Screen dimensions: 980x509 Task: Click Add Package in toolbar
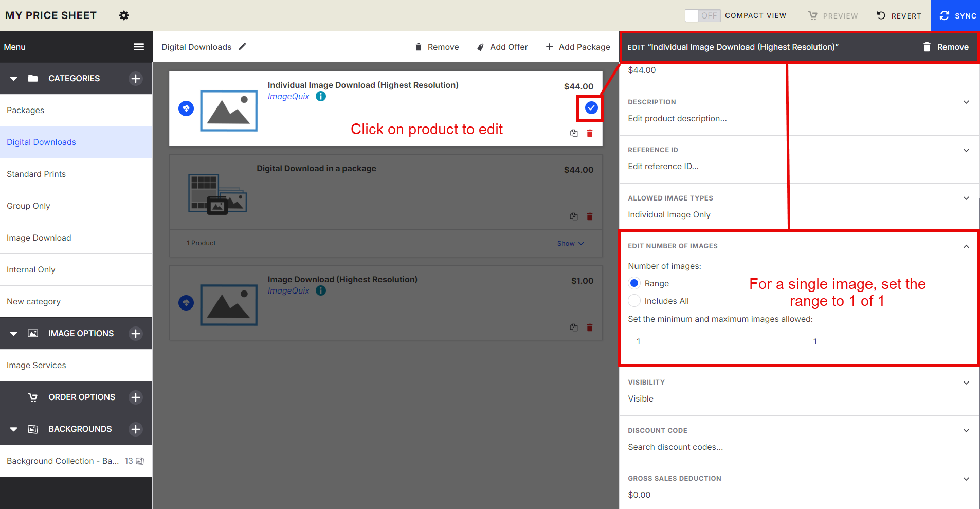click(x=578, y=47)
